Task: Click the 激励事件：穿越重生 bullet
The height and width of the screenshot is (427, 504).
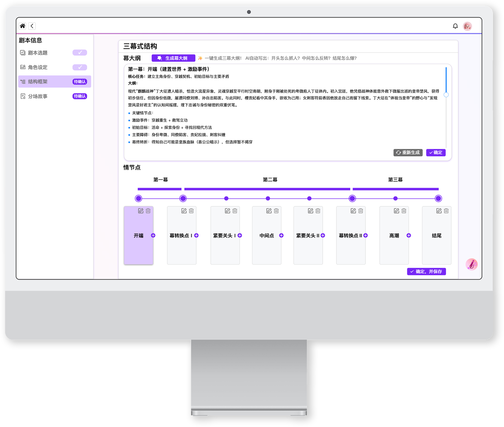Action: click(x=160, y=120)
